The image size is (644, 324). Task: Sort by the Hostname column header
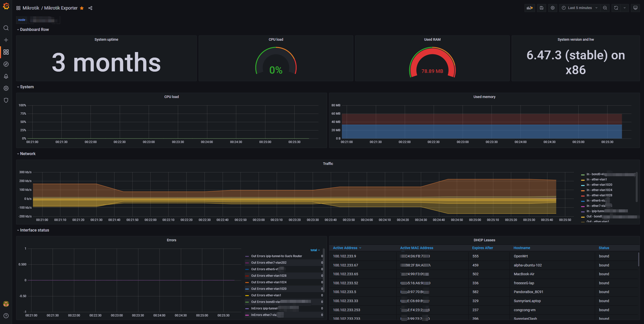tap(522, 248)
